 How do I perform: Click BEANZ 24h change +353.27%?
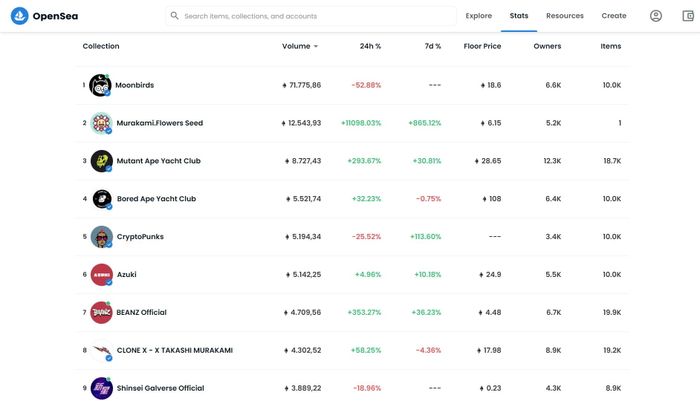pyautogui.click(x=364, y=313)
